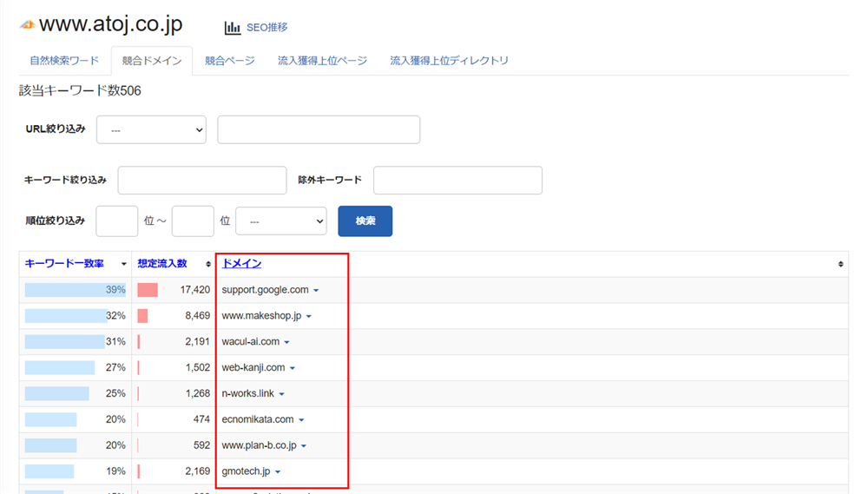Image resolution: width=868 pixels, height=494 pixels.
Task: Sort by キーワード一致率 column
Action: 64,264
